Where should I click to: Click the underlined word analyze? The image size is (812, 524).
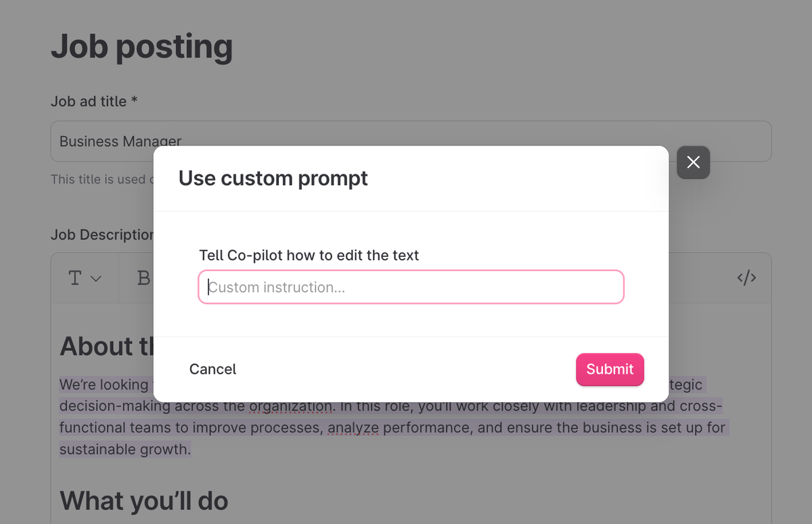pyautogui.click(x=353, y=428)
